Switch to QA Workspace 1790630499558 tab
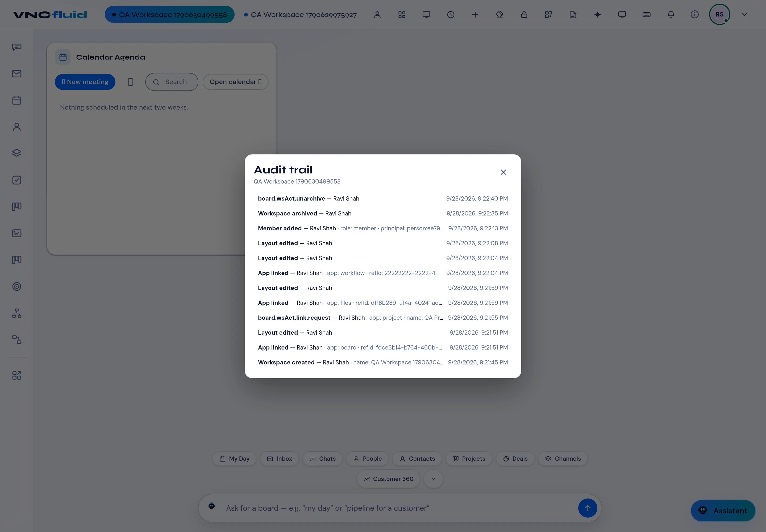766x532 pixels. 170,15
